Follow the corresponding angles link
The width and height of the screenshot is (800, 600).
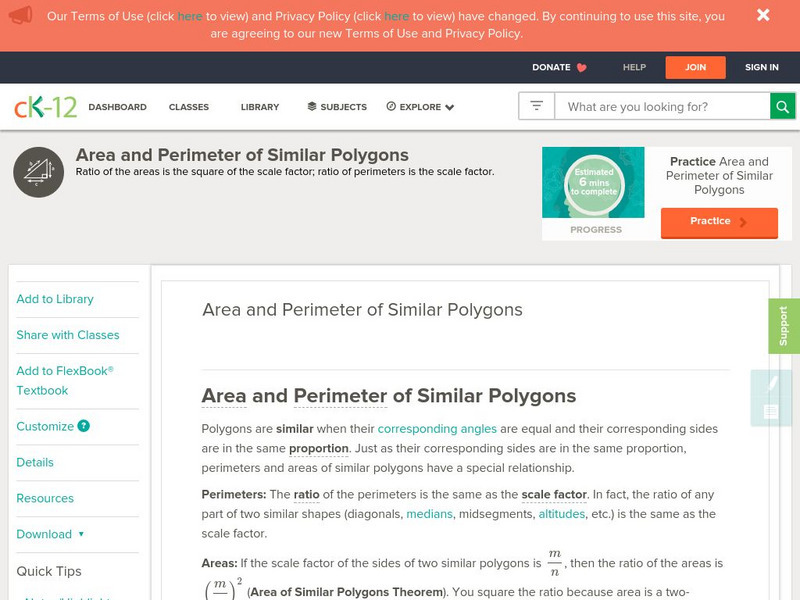tap(437, 429)
